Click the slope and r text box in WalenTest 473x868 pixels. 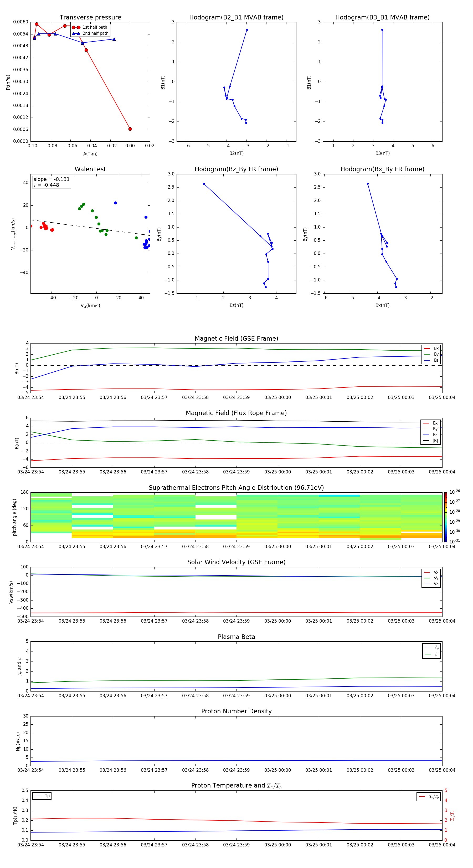pos(52,182)
